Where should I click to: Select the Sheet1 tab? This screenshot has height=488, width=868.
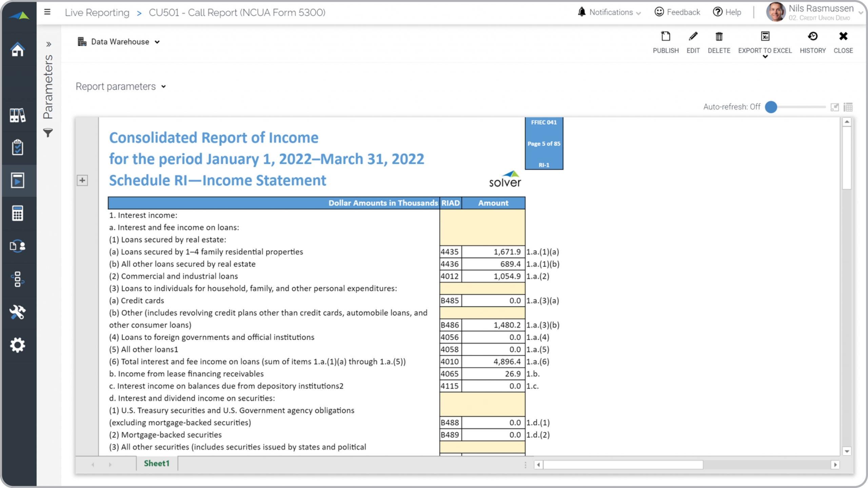point(156,463)
